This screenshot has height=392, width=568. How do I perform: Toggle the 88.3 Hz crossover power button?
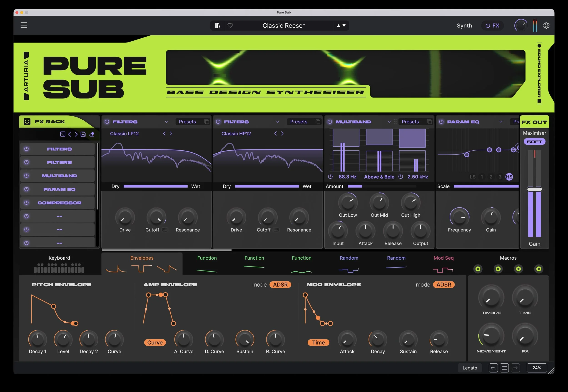click(330, 177)
